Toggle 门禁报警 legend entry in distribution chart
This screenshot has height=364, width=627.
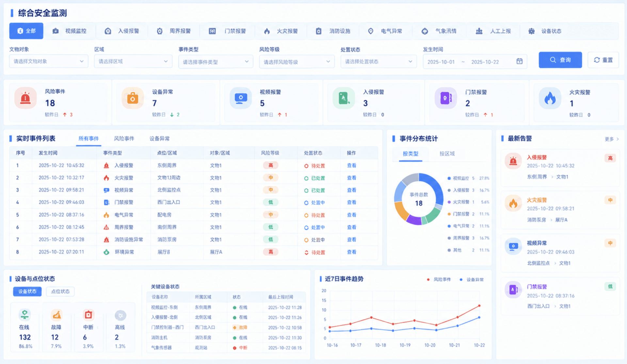tap(468, 214)
